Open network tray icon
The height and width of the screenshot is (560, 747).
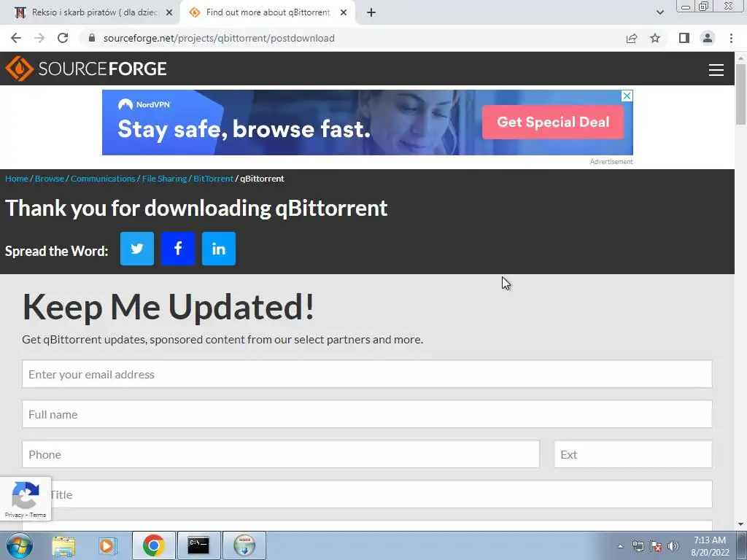[x=638, y=546]
